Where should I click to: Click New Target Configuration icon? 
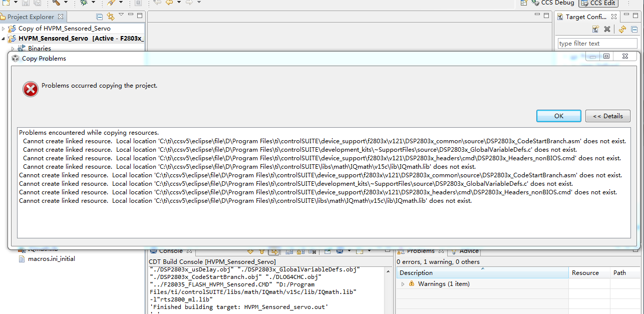(x=595, y=30)
